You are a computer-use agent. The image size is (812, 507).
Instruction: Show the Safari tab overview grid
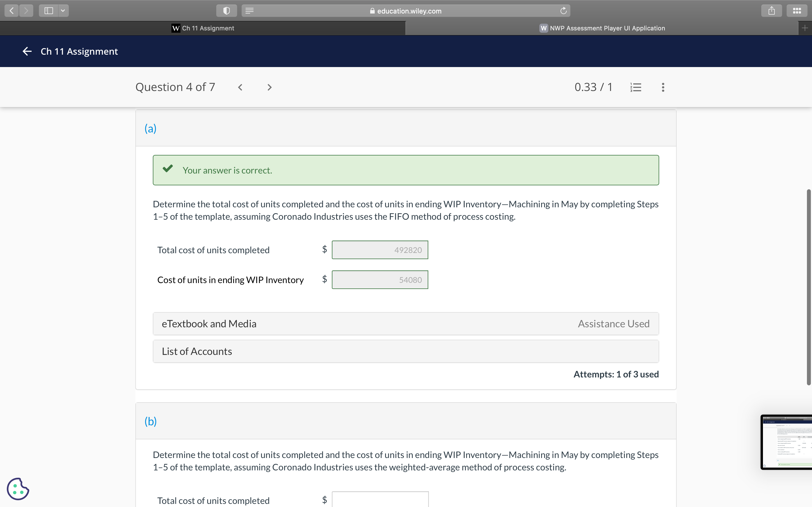click(797, 11)
